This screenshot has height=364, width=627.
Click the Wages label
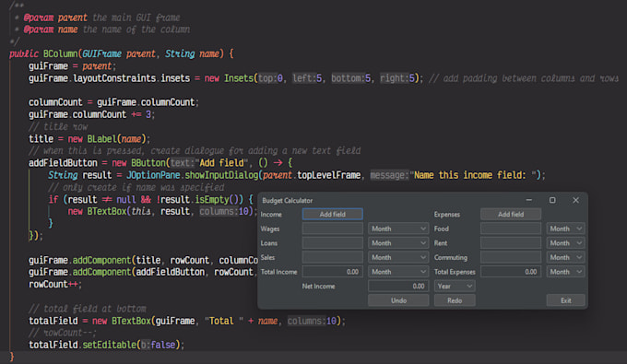(x=270, y=229)
